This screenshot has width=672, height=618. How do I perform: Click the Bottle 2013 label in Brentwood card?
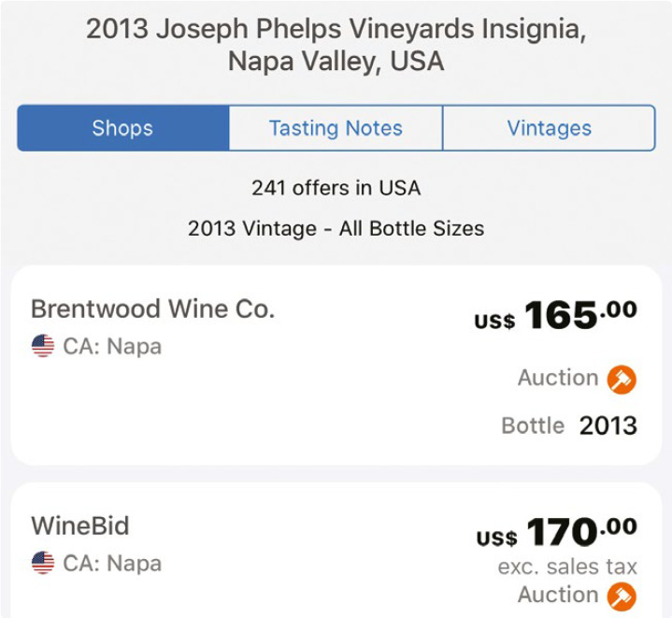click(569, 425)
